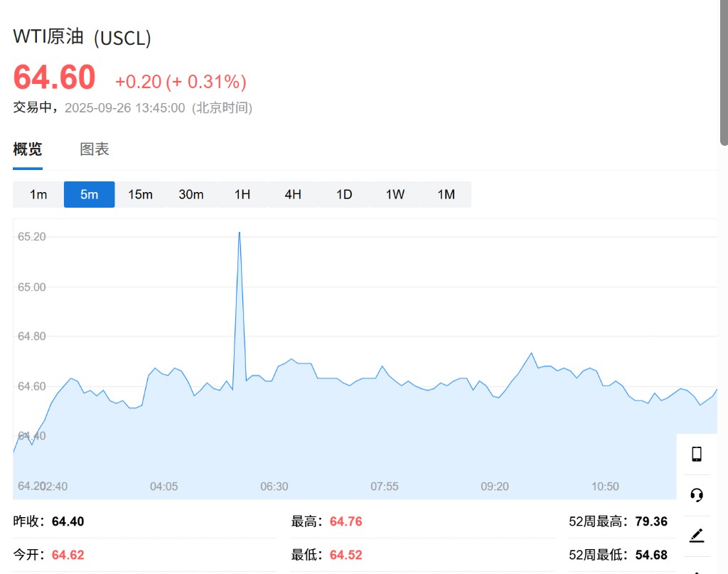This screenshot has height=574, width=728.
Task: Choose the 15m timeframe
Action: 140,194
